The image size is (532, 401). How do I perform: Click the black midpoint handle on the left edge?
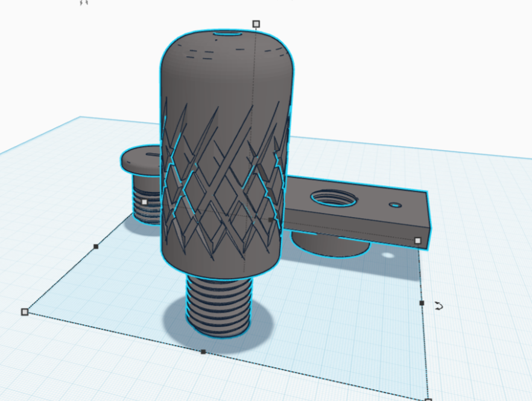tap(96, 246)
